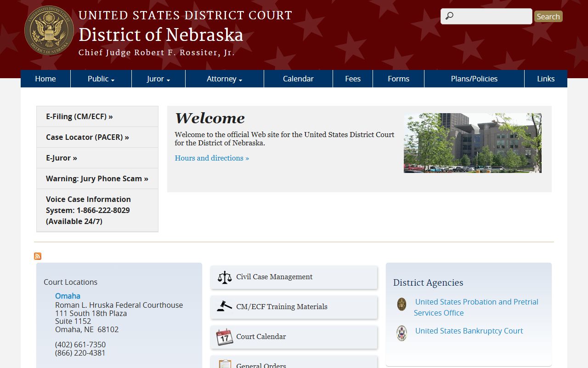This screenshot has height=368, width=588.
Task: Click the courthouse building photo
Action: pos(473,143)
